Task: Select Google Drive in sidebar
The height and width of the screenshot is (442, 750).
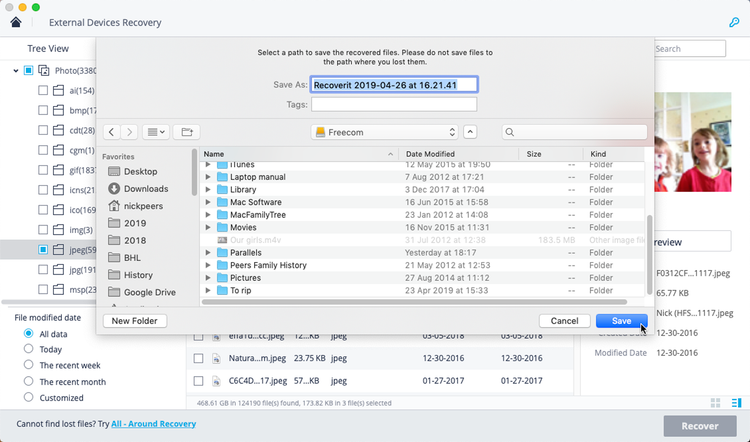Action: [x=142, y=292]
